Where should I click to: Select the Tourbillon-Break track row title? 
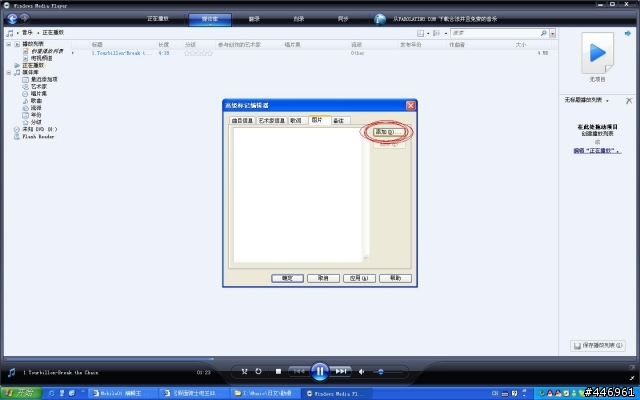pos(122,53)
